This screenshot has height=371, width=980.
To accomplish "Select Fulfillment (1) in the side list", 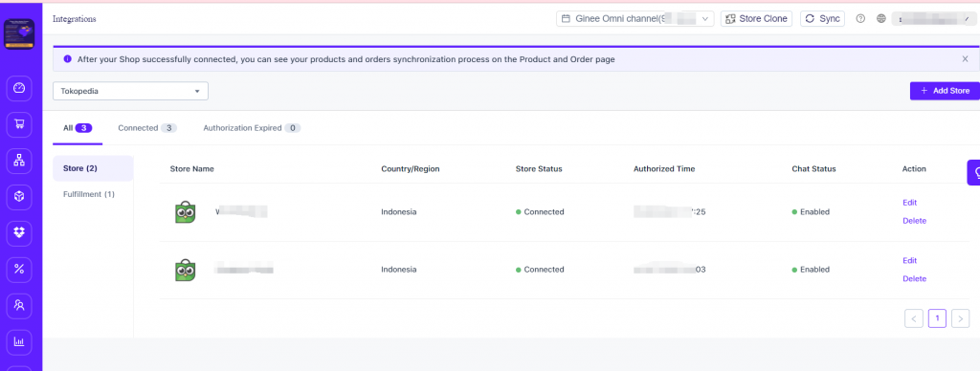I will [89, 194].
